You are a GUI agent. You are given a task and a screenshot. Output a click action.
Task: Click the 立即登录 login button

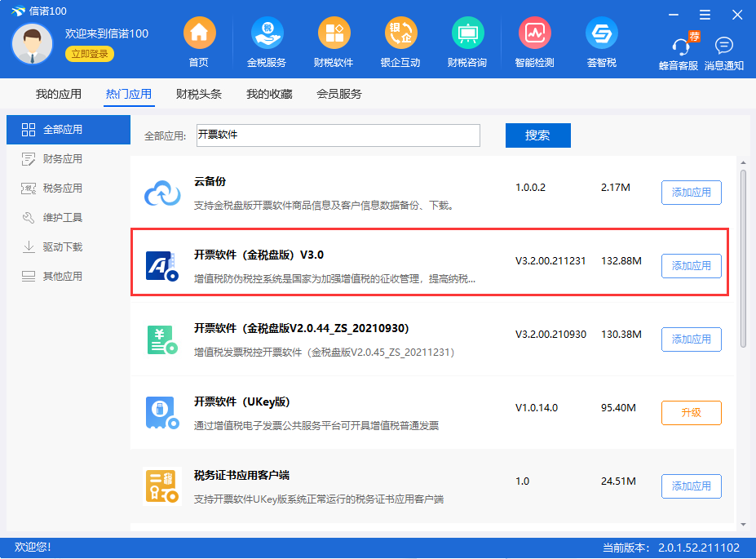coord(90,54)
